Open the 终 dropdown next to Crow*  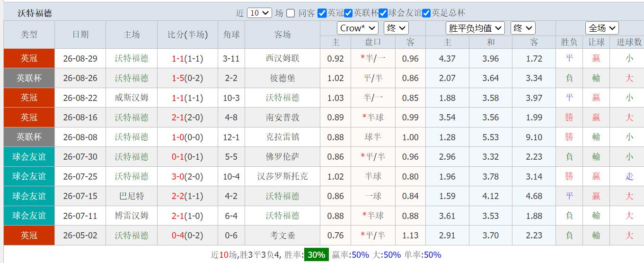[x=396, y=28]
